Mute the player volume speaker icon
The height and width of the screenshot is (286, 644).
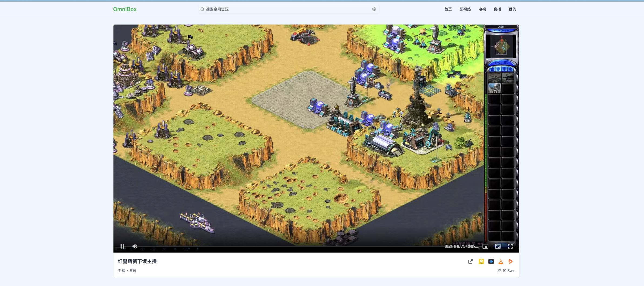click(x=135, y=246)
